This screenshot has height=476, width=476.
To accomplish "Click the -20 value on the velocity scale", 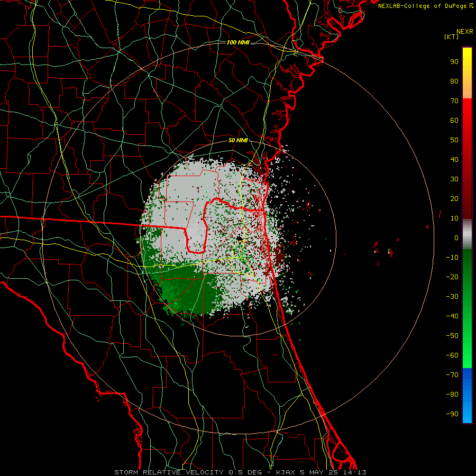I will (x=452, y=277).
